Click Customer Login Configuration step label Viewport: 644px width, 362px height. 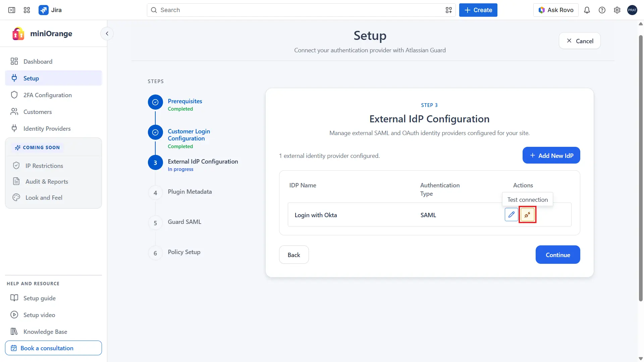[189, 135]
